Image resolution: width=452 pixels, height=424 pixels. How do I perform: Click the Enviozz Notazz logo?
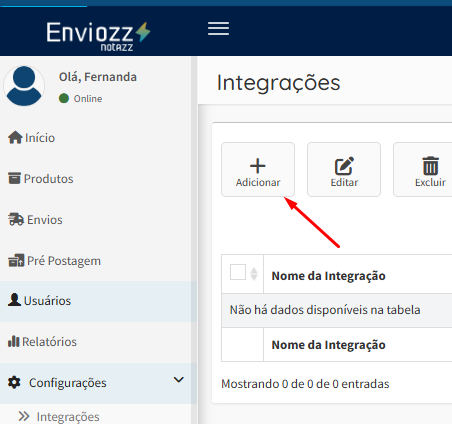pos(98,36)
